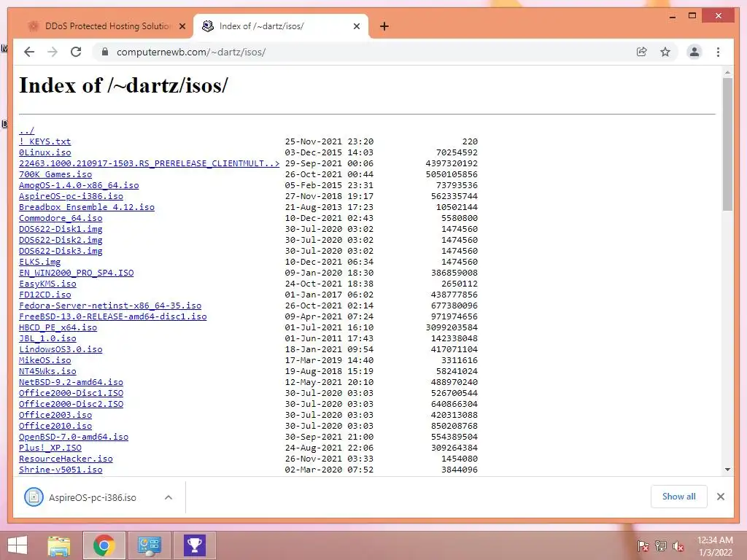Download 700K_Games.iso

(x=55, y=174)
